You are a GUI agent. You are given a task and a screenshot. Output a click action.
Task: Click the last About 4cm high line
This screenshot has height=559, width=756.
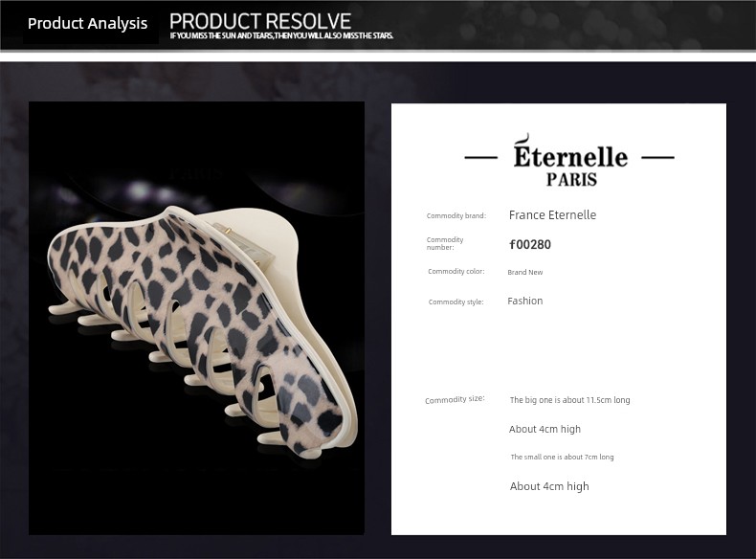click(549, 486)
